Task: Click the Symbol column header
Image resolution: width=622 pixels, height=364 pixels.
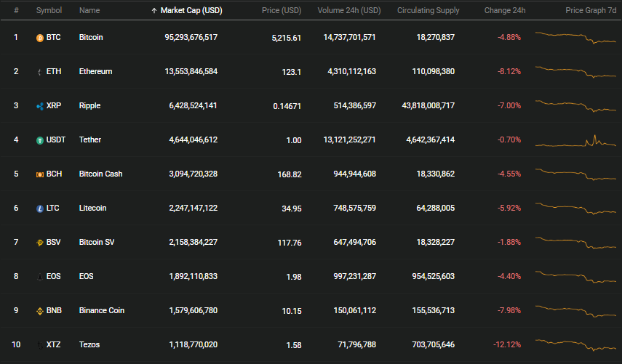Action: tap(49, 10)
